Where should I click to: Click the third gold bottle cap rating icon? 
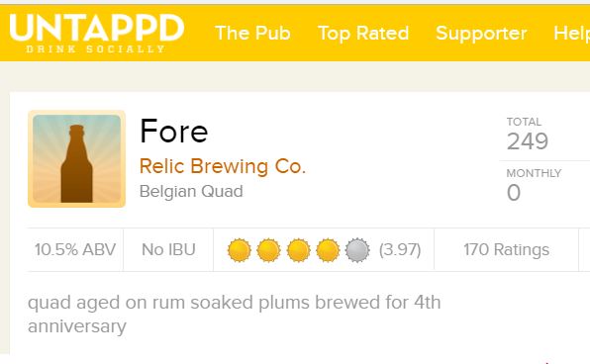[x=298, y=250]
